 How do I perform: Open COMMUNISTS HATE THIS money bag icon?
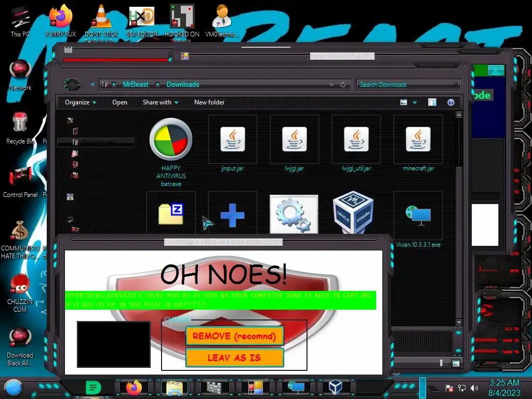(x=20, y=240)
